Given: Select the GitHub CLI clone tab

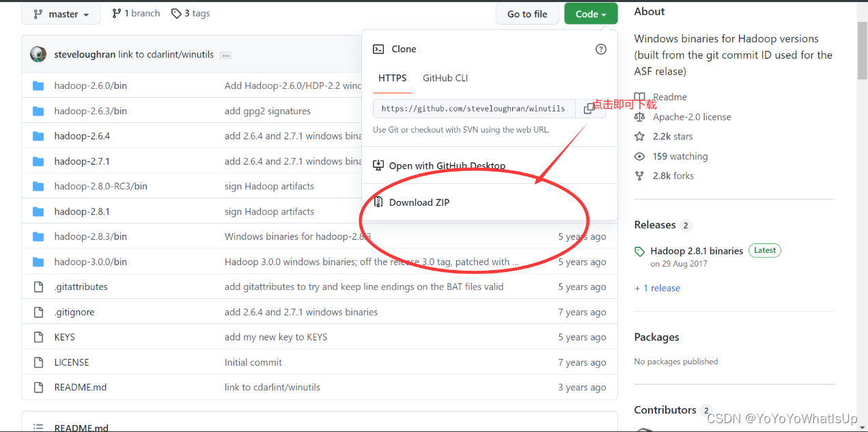Looking at the screenshot, I should click(x=445, y=78).
